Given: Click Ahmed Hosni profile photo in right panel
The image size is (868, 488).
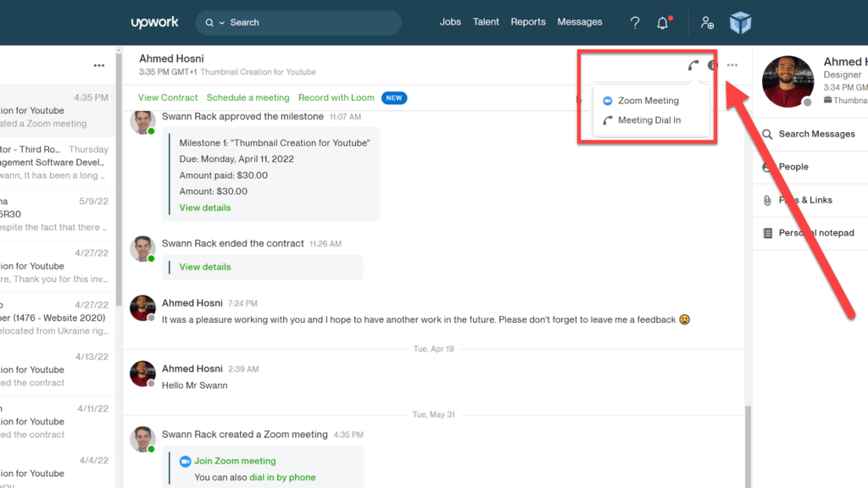Looking at the screenshot, I should pyautogui.click(x=787, y=81).
